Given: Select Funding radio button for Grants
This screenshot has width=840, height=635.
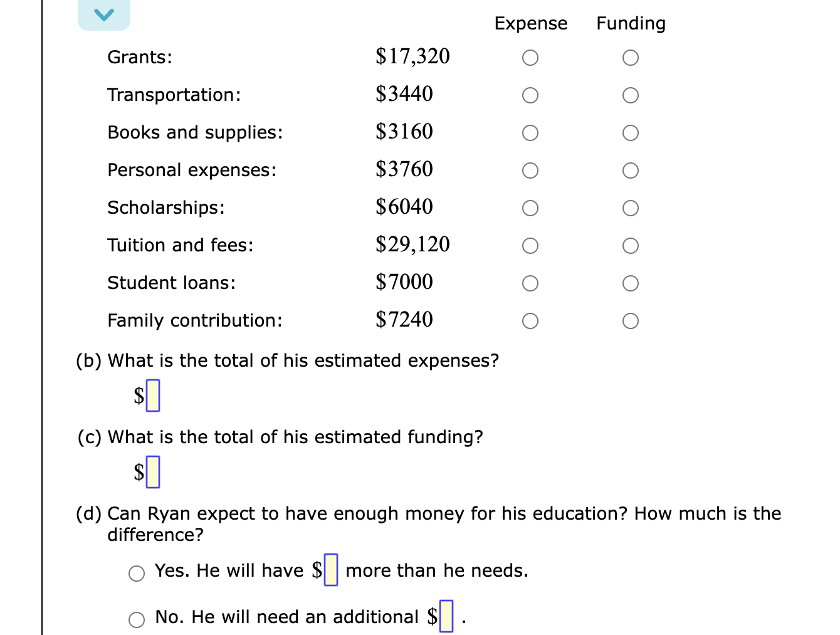Looking at the screenshot, I should click(x=630, y=57).
